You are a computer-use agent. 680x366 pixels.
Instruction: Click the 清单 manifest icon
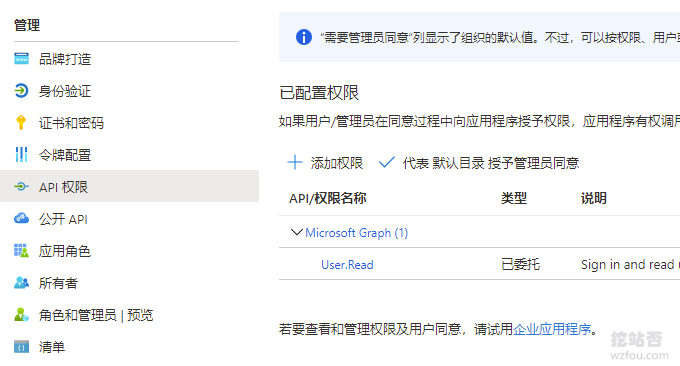(x=21, y=347)
